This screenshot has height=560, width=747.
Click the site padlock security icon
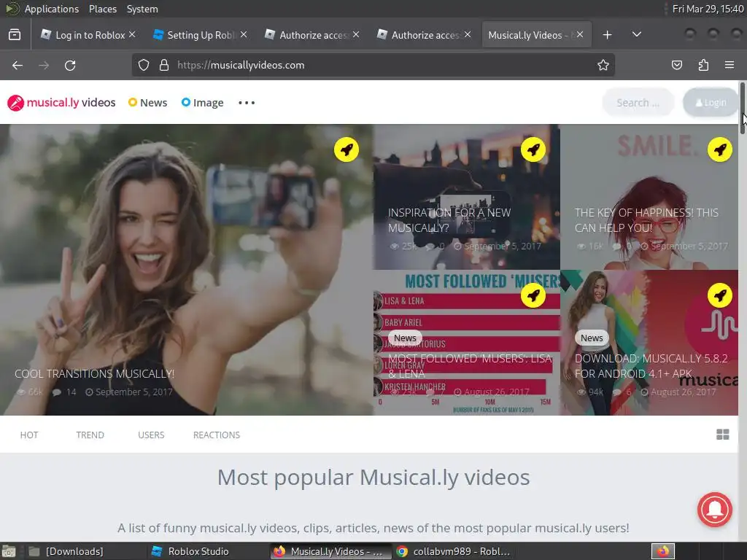[164, 65]
